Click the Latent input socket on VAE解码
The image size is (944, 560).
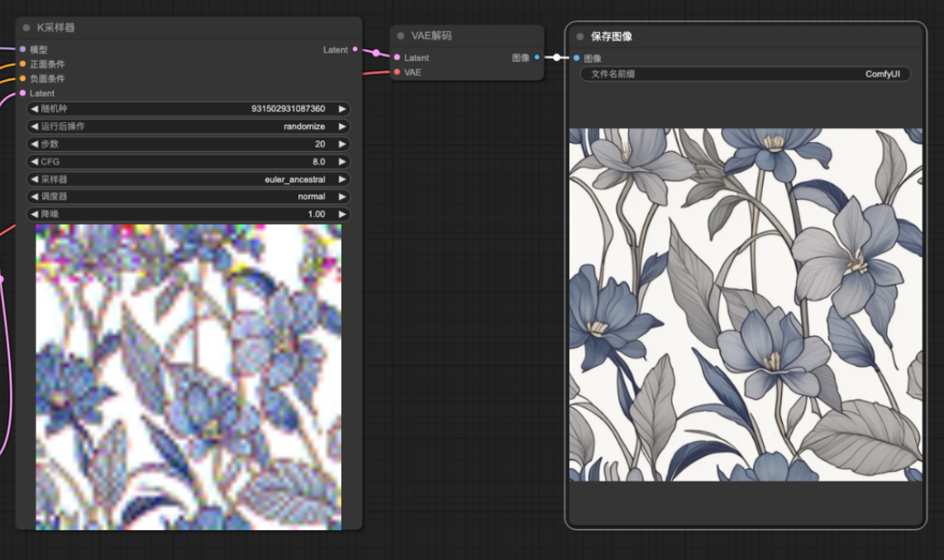coord(398,58)
